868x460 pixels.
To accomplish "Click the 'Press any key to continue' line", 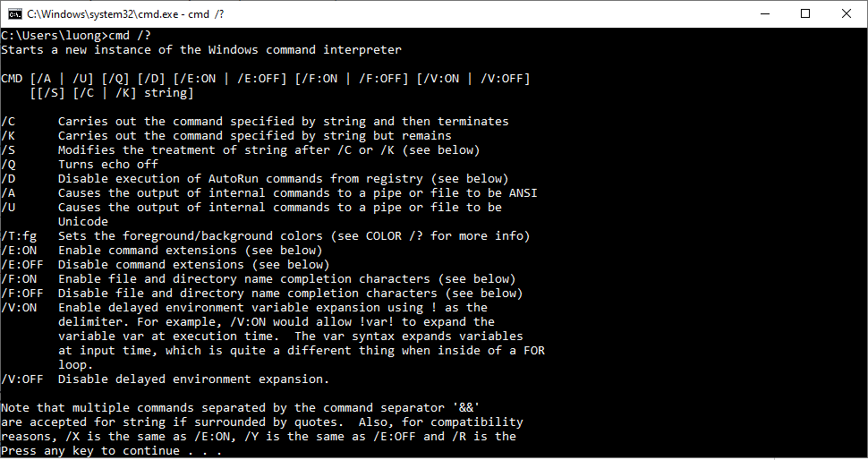I will click(x=111, y=450).
